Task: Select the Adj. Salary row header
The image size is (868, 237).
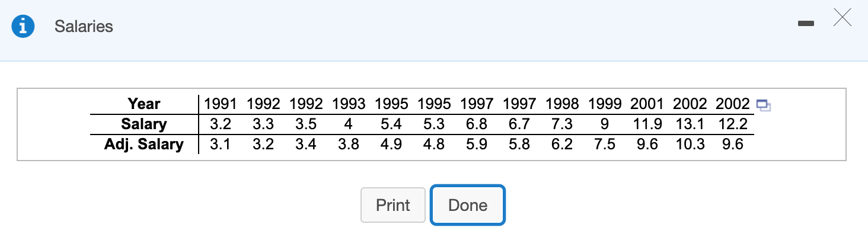Action: (x=144, y=145)
